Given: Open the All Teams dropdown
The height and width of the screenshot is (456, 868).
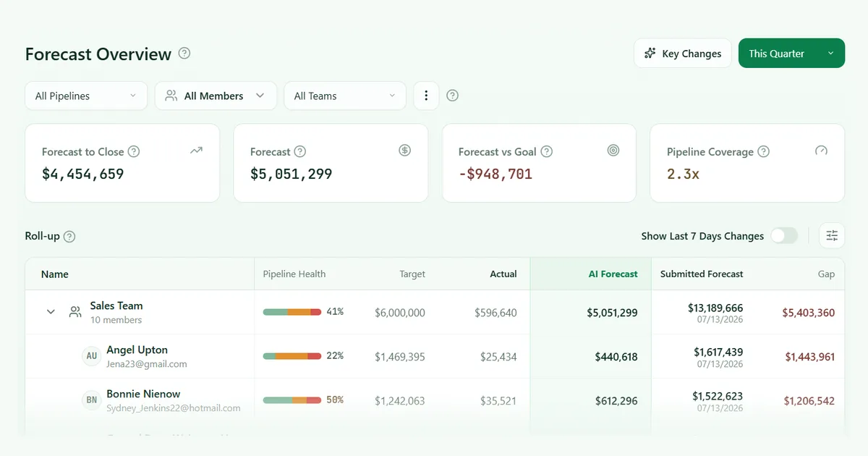Looking at the screenshot, I should (345, 96).
